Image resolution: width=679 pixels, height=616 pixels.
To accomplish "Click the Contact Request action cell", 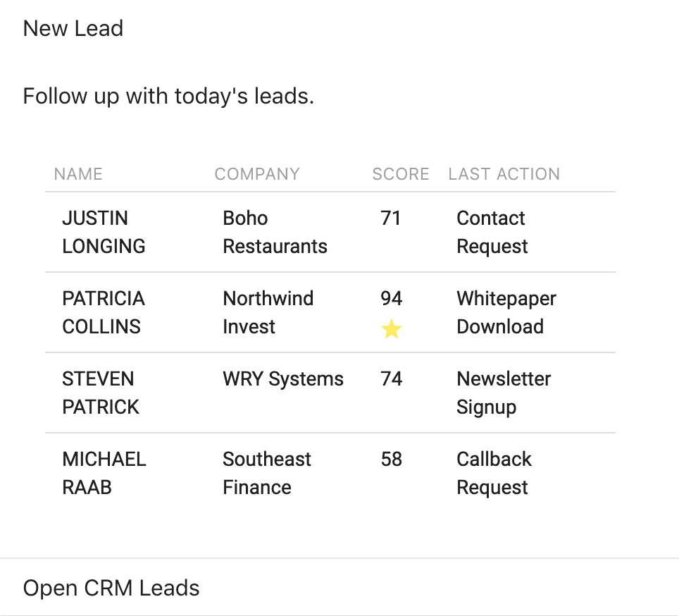I will 492,232.
